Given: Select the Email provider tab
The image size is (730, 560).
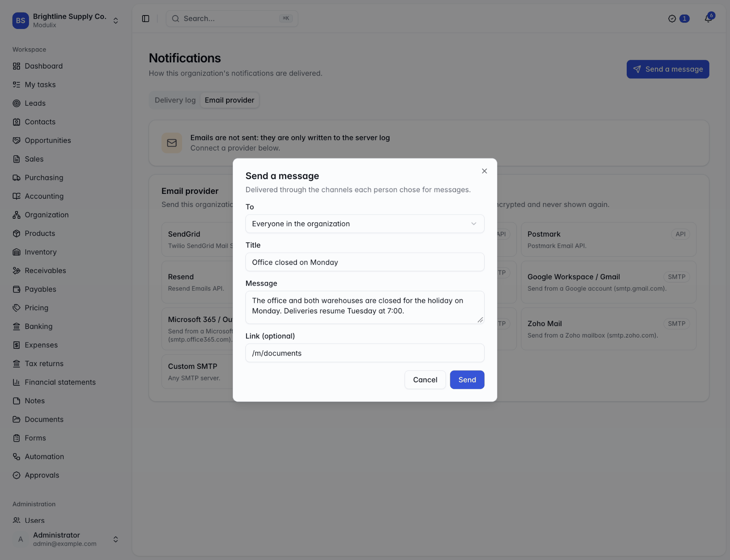Looking at the screenshot, I should click(229, 100).
